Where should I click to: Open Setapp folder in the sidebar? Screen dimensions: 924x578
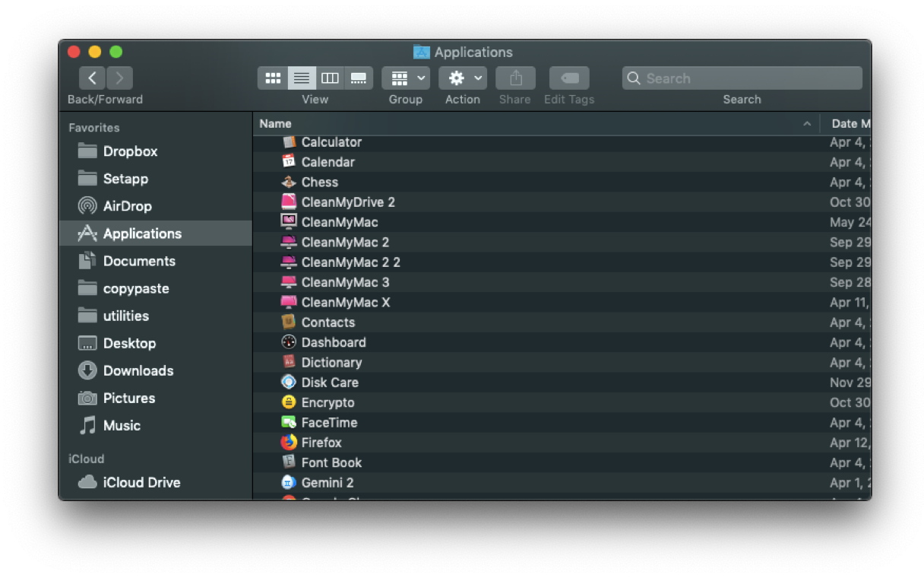155,179
